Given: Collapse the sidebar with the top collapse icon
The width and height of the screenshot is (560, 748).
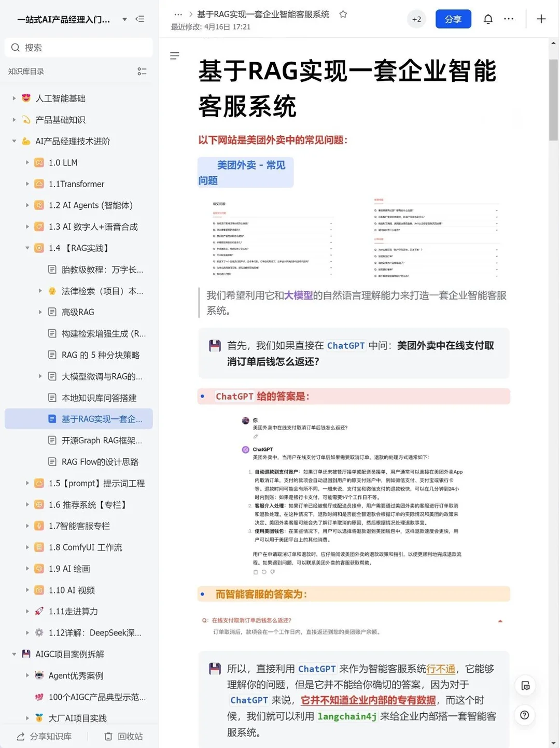Looking at the screenshot, I should [x=140, y=19].
